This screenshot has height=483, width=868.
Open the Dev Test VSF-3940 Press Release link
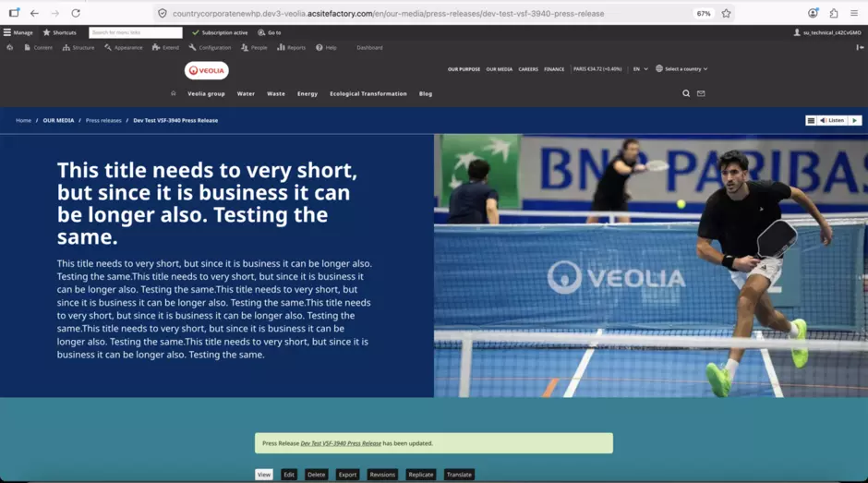click(x=341, y=443)
